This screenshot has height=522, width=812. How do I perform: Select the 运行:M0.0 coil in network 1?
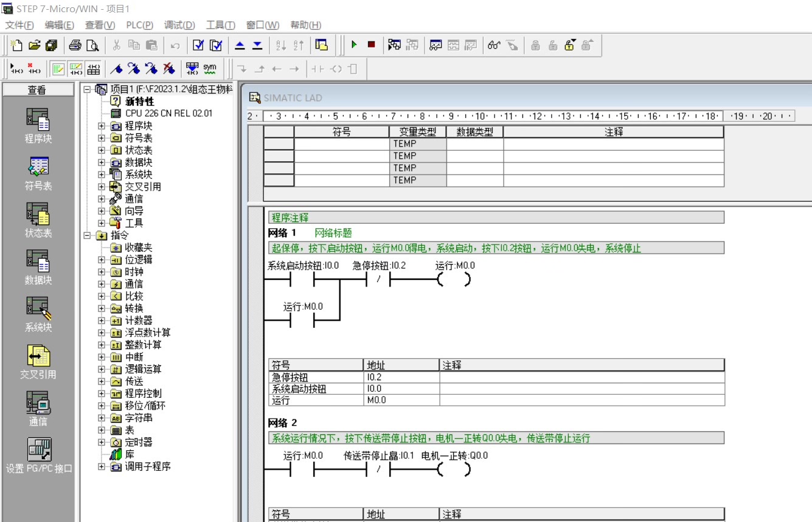454,279
